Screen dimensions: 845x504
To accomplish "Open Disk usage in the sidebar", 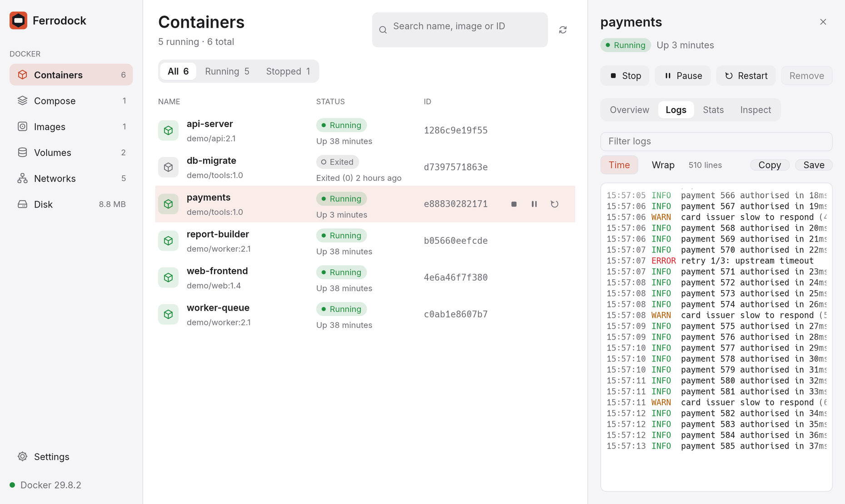I will click(x=71, y=204).
